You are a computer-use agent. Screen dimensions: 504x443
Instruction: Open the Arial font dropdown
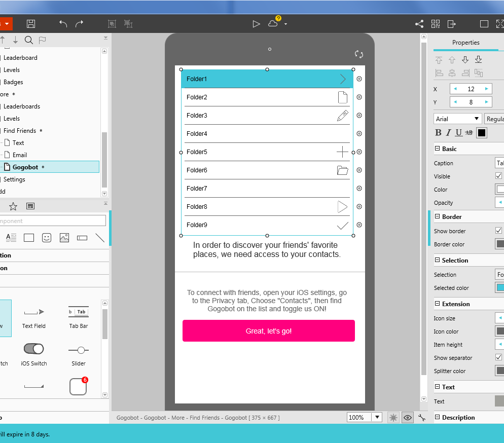[458, 119]
